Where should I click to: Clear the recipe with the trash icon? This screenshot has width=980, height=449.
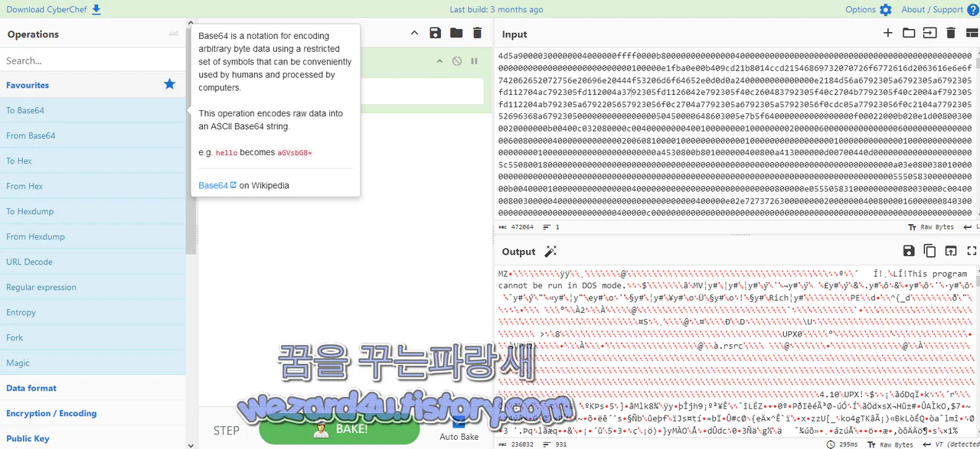click(477, 33)
